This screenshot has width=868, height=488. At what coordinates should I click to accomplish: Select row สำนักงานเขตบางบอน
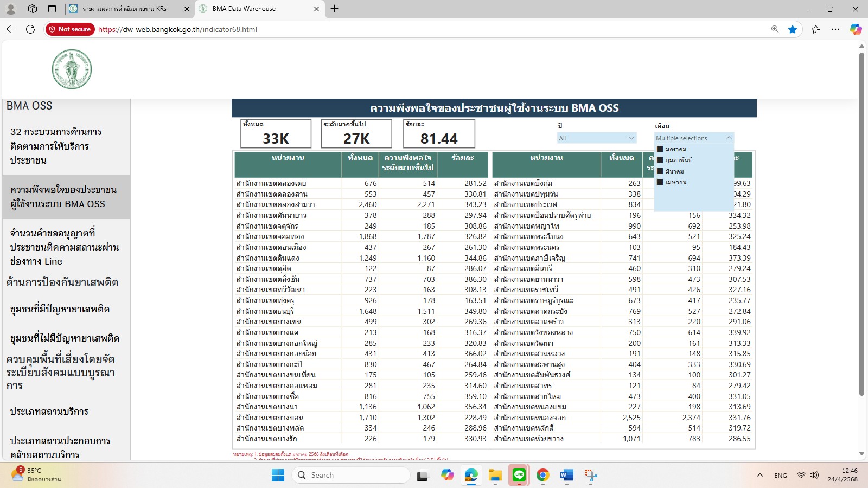click(362, 418)
